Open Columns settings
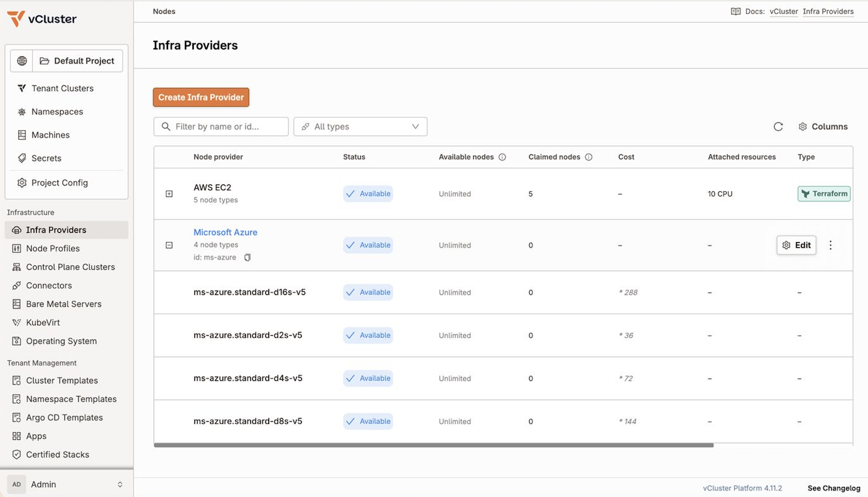The height and width of the screenshot is (497, 868). 823,127
